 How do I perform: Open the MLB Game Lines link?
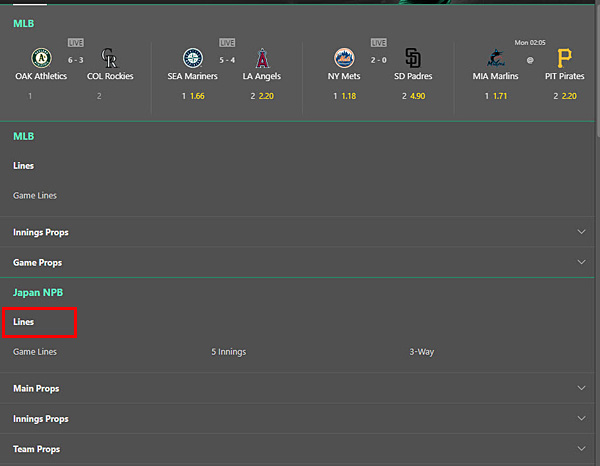point(35,196)
